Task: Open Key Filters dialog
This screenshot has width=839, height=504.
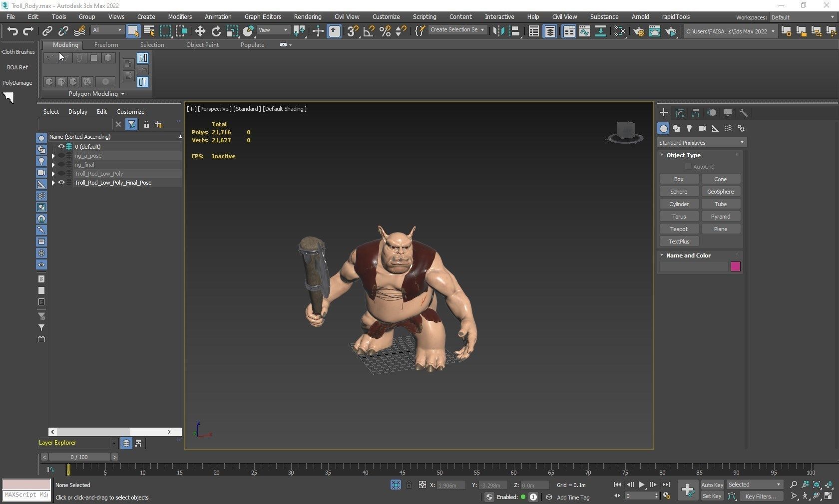Action: (761, 497)
